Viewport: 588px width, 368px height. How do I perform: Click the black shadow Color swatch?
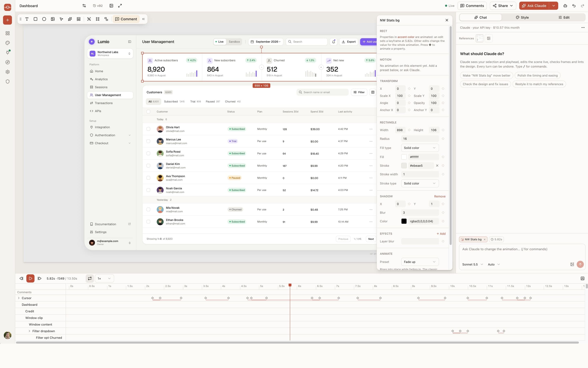pos(404,221)
